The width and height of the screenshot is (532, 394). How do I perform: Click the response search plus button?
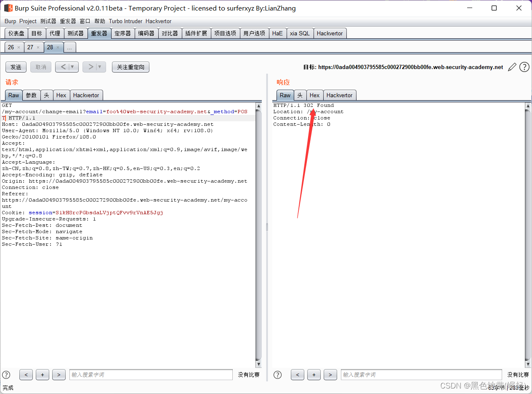pyautogui.click(x=314, y=375)
